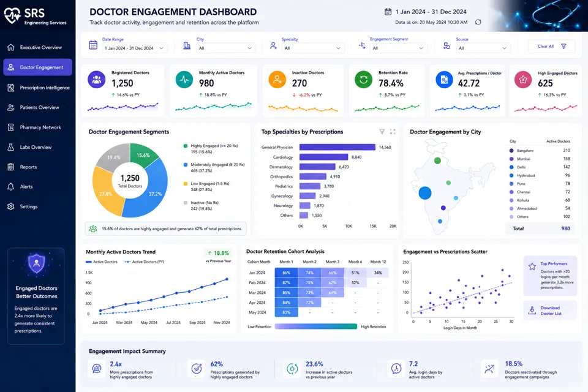The image size is (588, 392).
Task: Click the Monthly Active Doctors pulse icon
Action: click(x=184, y=80)
